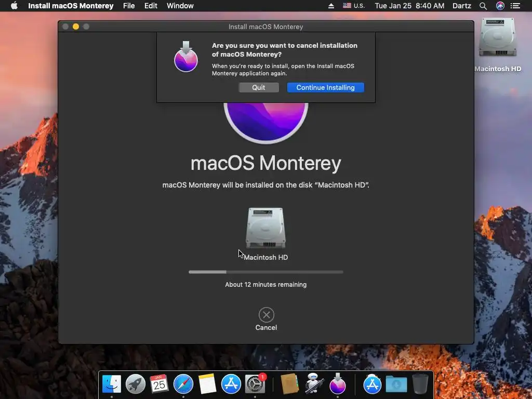Open the U.S. input source menu
This screenshot has height=399, width=532.
pos(353,6)
